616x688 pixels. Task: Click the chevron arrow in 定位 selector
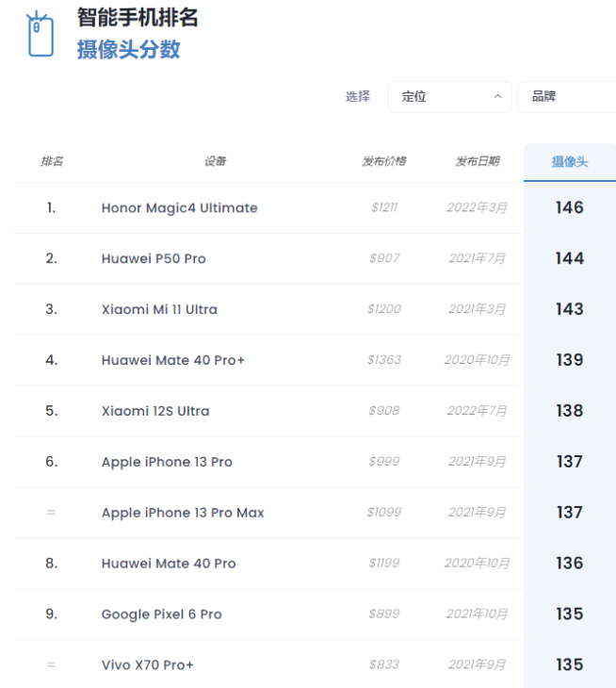497,96
